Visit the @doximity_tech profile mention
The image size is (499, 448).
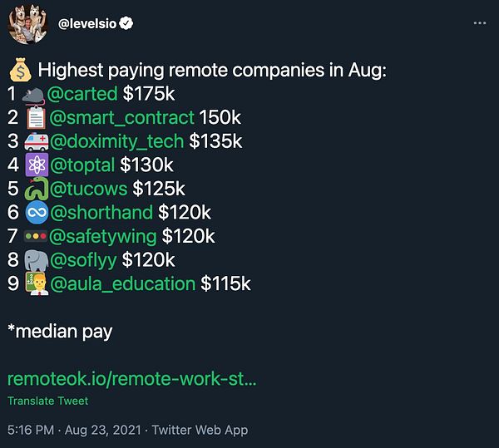[x=117, y=142]
